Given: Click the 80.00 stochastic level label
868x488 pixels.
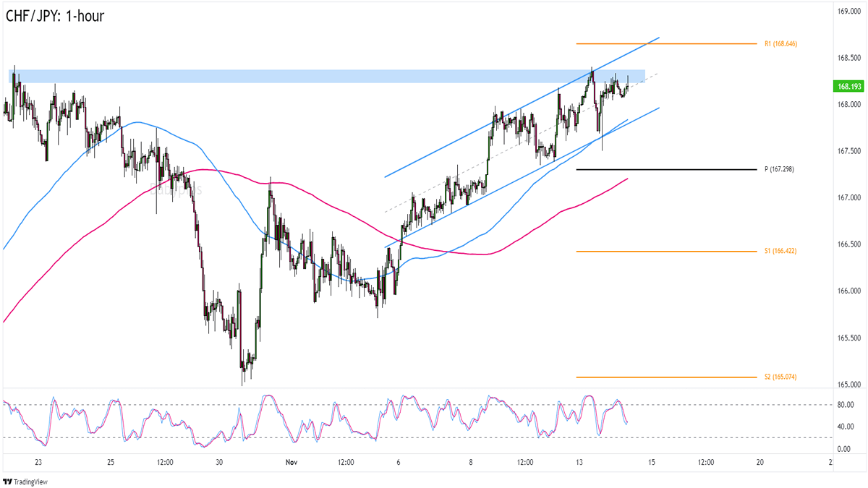Looking at the screenshot, I should [x=846, y=405].
